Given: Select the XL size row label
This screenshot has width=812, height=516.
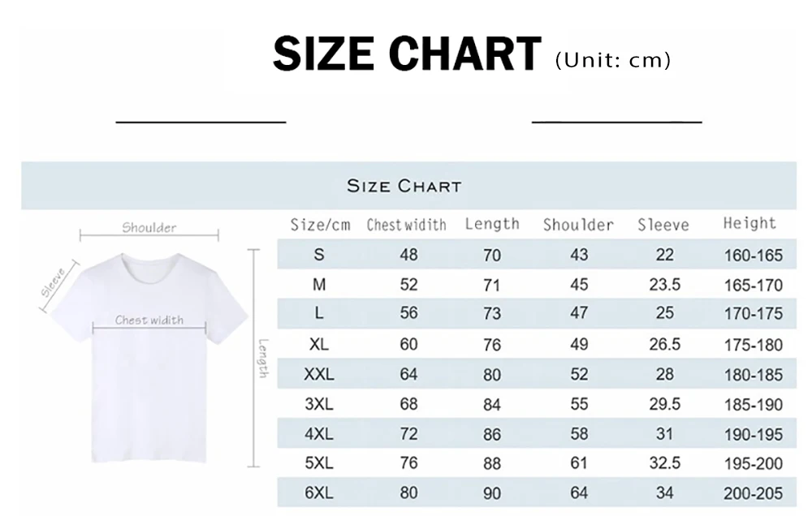Looking at the screenshot, I should [x=319, y=344].
